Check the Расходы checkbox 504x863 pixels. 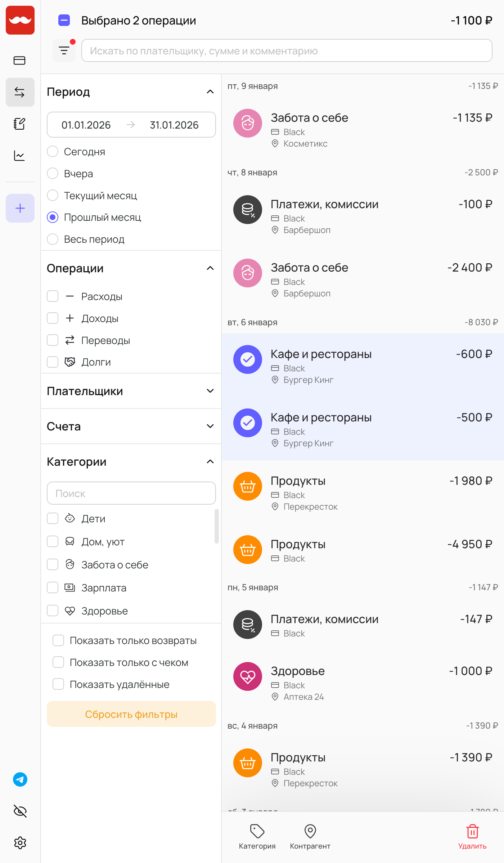[x=53, y=296]
